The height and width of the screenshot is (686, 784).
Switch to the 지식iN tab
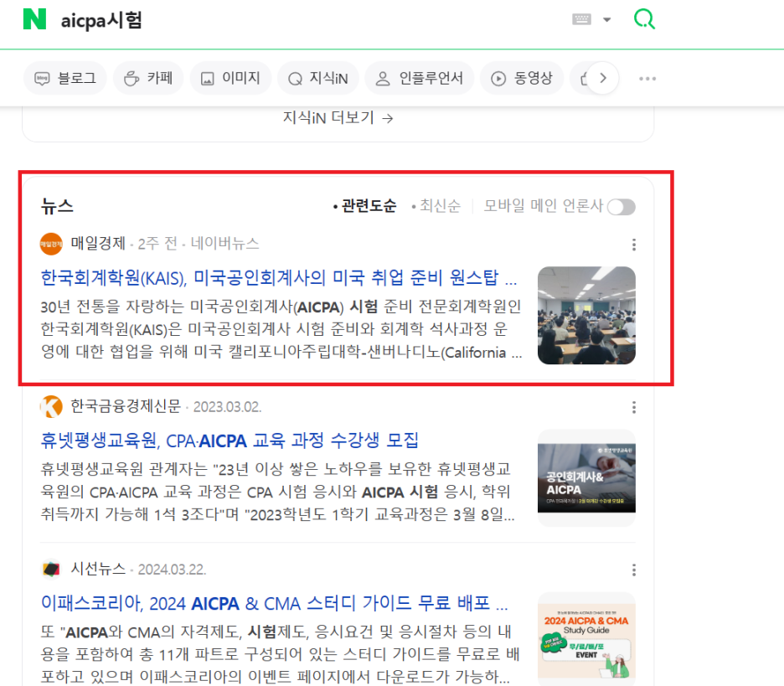click(318, 78)
